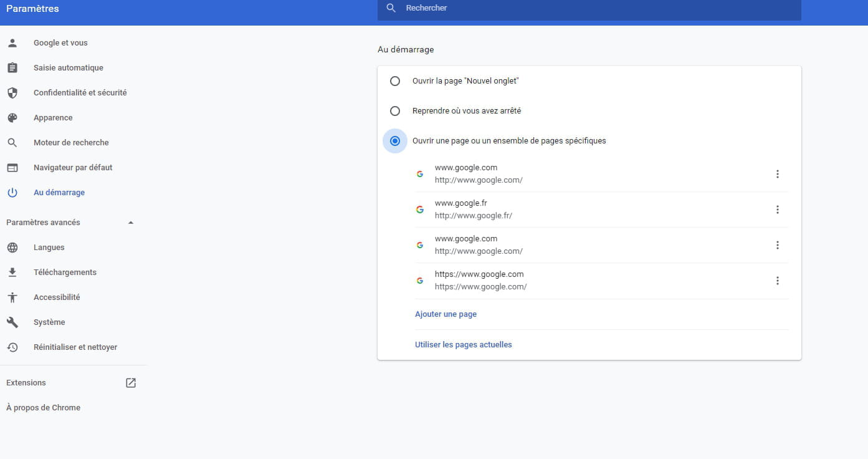Click the browser window icon for Navigateur par défaut
The width and height of the screenshot is (868, 459).
(x=12, y=168)
